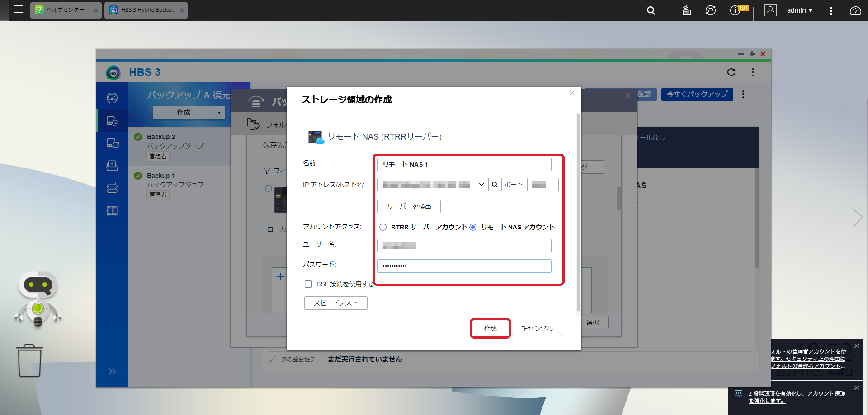Click the 作成 button in dialog
The height and width of the screenshot is (415, 868).
click(491, 328)
